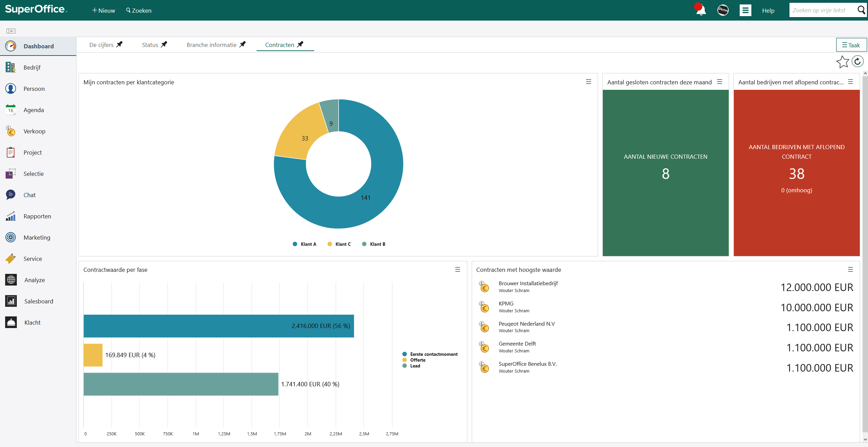Open the Dashboard navigator icon

11,46
